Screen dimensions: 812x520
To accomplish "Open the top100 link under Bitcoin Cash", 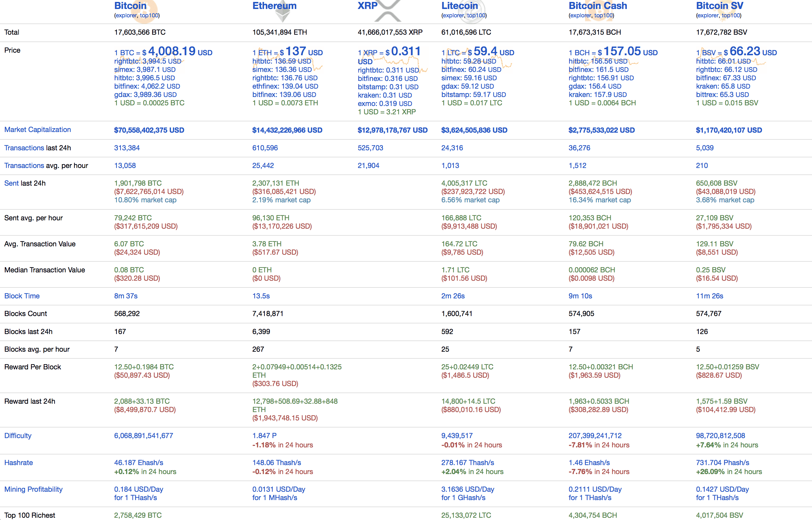I will tap(603, 15).
